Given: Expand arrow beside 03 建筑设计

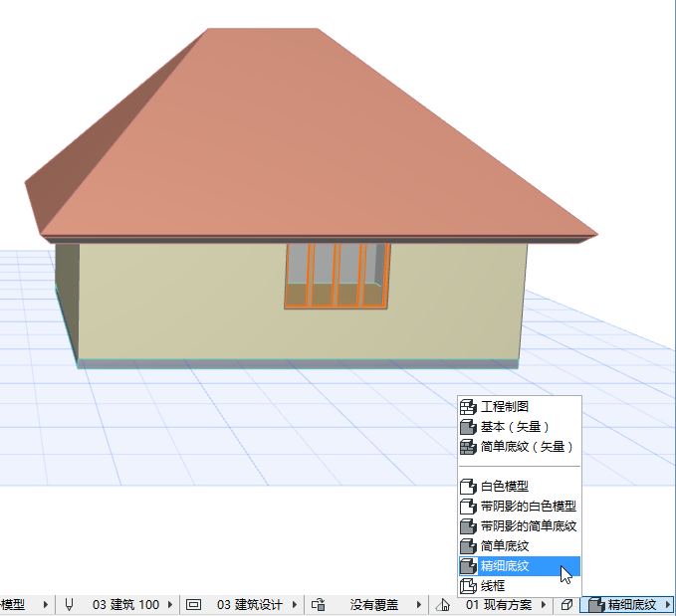Looking at the screenshot, I should [x=295, y=605].
